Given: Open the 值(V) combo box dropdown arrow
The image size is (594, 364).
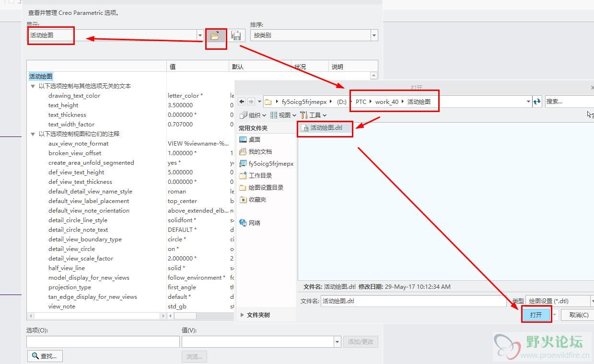Looking at the screenshot, I should [337, 341].
